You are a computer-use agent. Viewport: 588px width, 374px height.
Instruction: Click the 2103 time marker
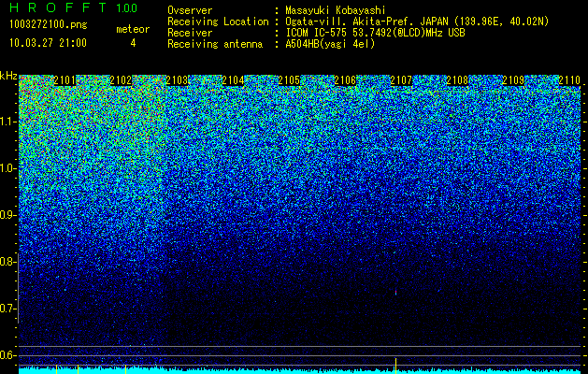(177, 80)
